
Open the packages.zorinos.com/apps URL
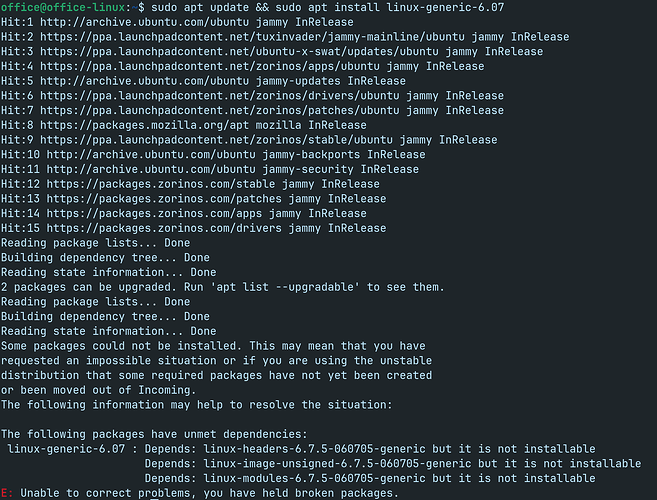154,213
